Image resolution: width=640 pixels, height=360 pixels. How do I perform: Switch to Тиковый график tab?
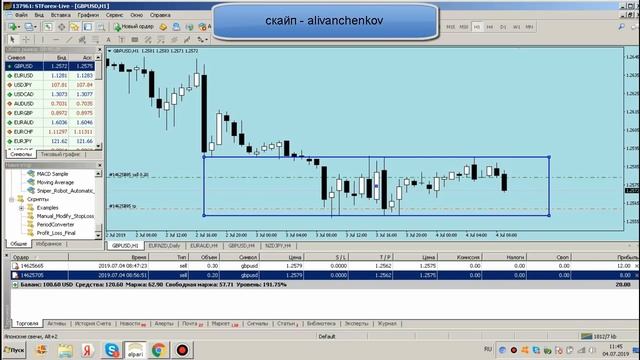[60, 155]
